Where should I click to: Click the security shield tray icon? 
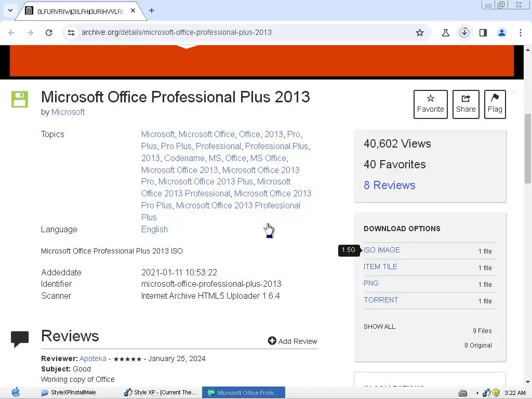click(x=496, y=393)
